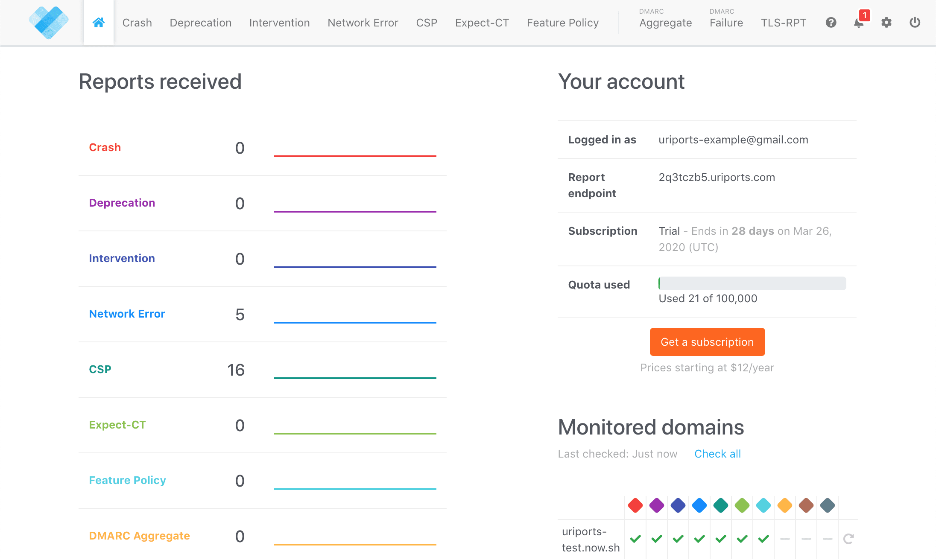Screen dimensions: 936x560
Task: Click the Check all link
Action: [717, 454]
